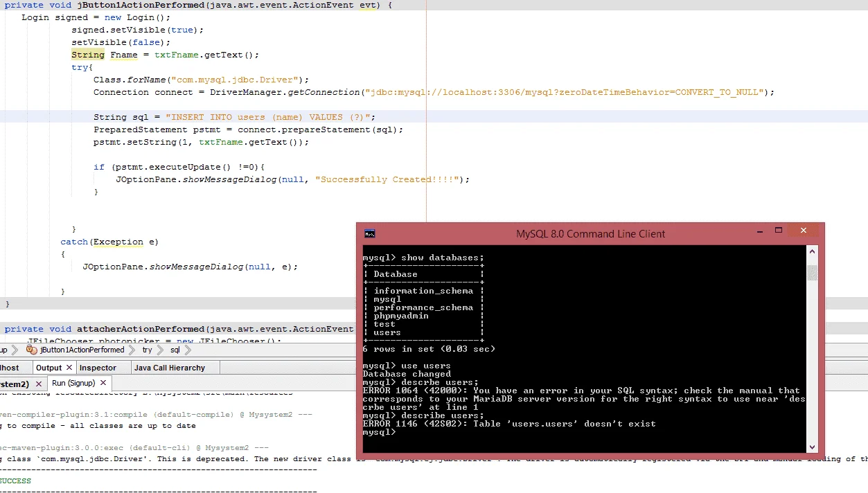Click the 'try{' code line
868x493 pixels.
(x=82, y=67)
